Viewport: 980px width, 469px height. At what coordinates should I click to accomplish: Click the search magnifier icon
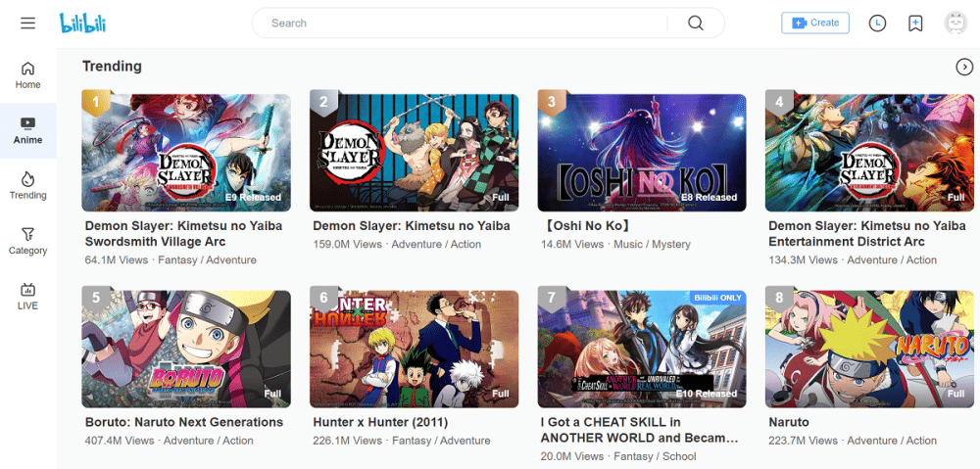coord(696,23)
